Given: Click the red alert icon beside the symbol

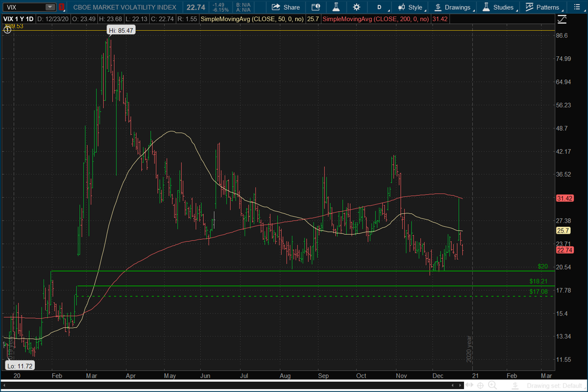Looking at the screenshot, I should (x=61, y=7).
